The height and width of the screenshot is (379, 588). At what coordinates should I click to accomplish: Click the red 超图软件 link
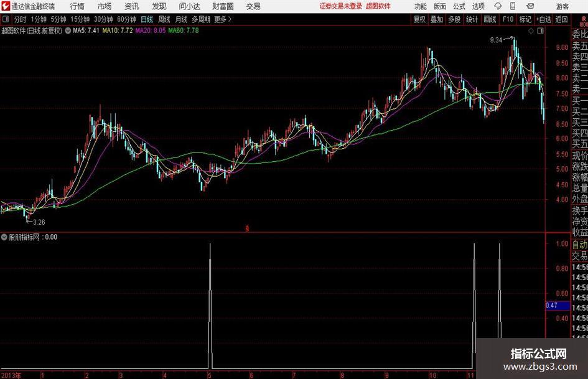click(x=378, y=6)
